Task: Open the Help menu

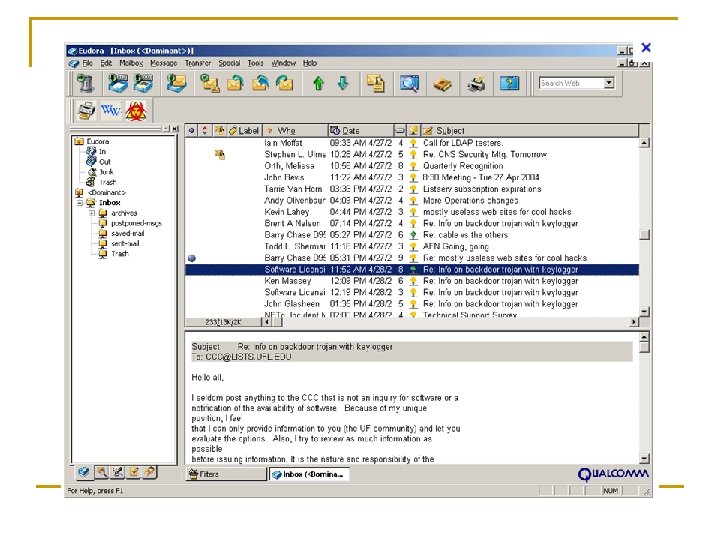Action: point(310,63)
